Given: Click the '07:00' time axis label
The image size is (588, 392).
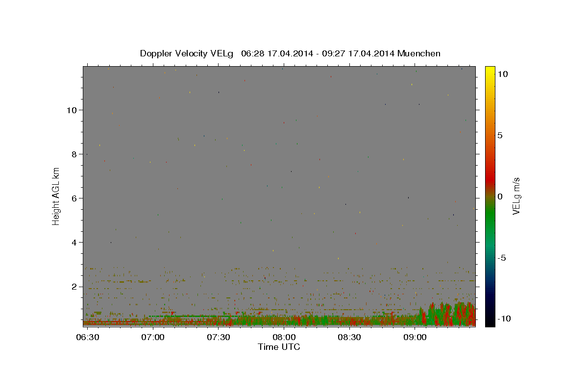Looking at the screenshot, I should pos(153,338).
